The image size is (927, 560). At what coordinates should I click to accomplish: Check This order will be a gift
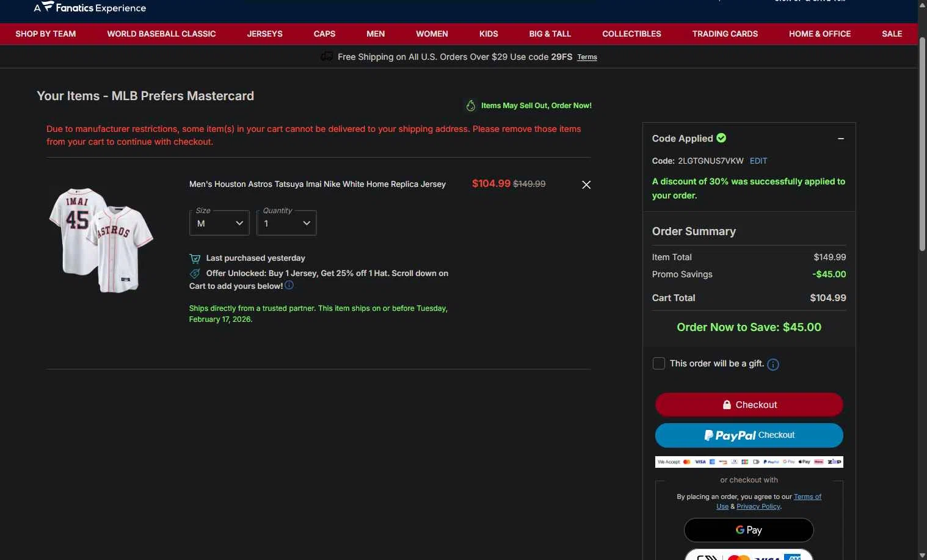click(659, 363)
